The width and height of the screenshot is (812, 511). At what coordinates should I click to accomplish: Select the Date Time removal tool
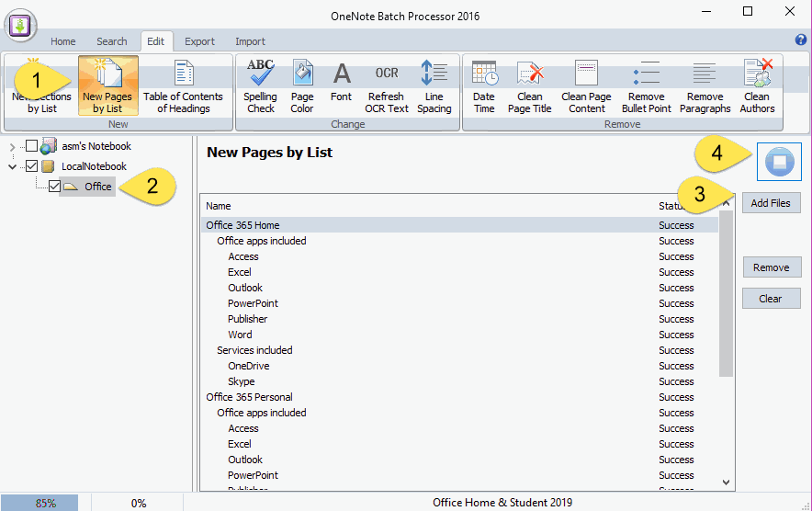coord(484,85)
